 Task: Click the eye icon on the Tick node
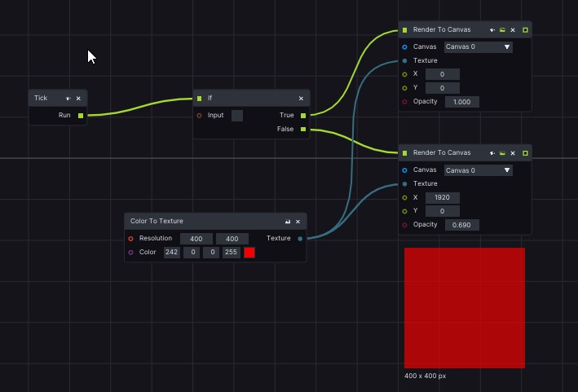tap(68, 99)
